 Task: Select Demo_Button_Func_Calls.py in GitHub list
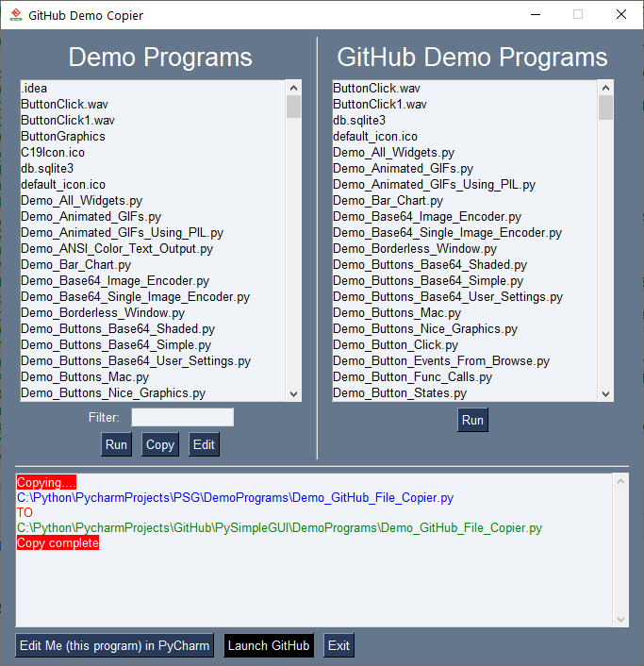[x=465, y=377]
